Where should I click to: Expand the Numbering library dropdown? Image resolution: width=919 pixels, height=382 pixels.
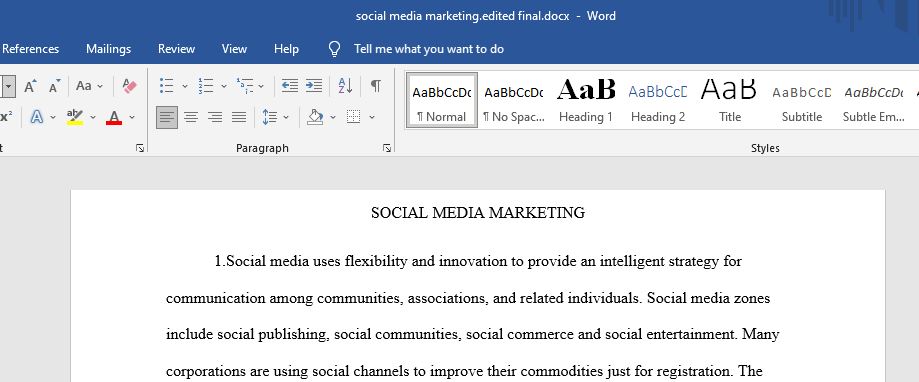[223, 86]
